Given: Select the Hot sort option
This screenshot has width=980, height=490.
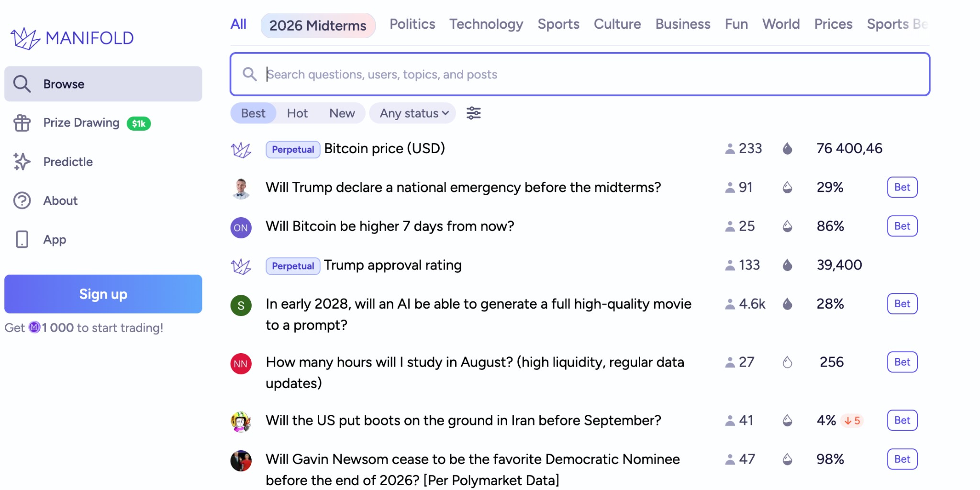Looking at the screenshot, I should [x=297, y=113].
